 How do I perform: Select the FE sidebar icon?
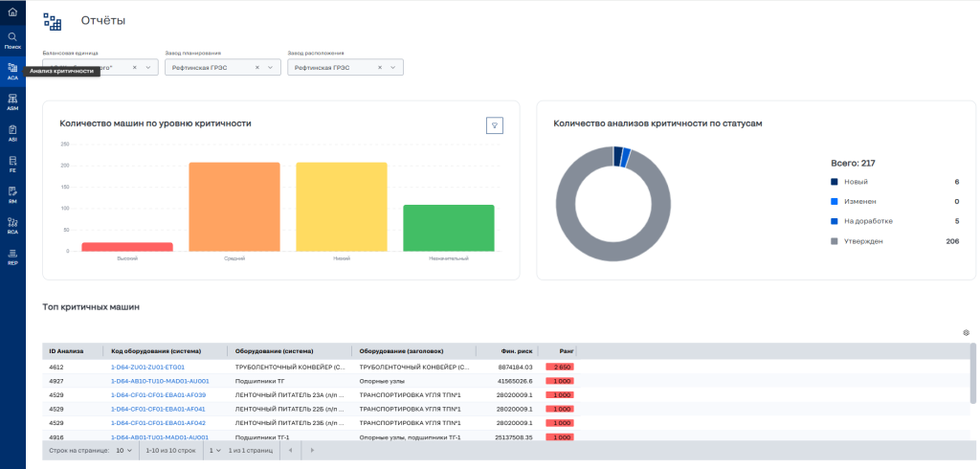coord(12,163)
